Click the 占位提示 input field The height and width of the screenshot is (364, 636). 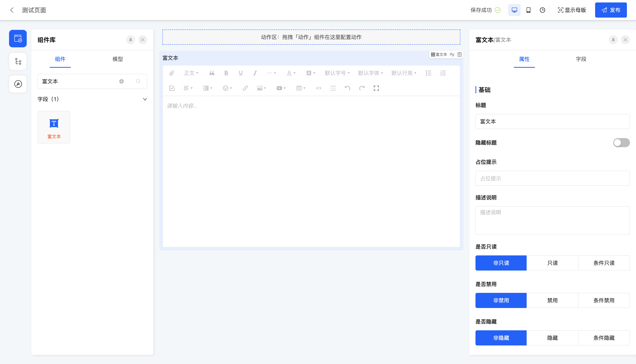coord(552,178)
